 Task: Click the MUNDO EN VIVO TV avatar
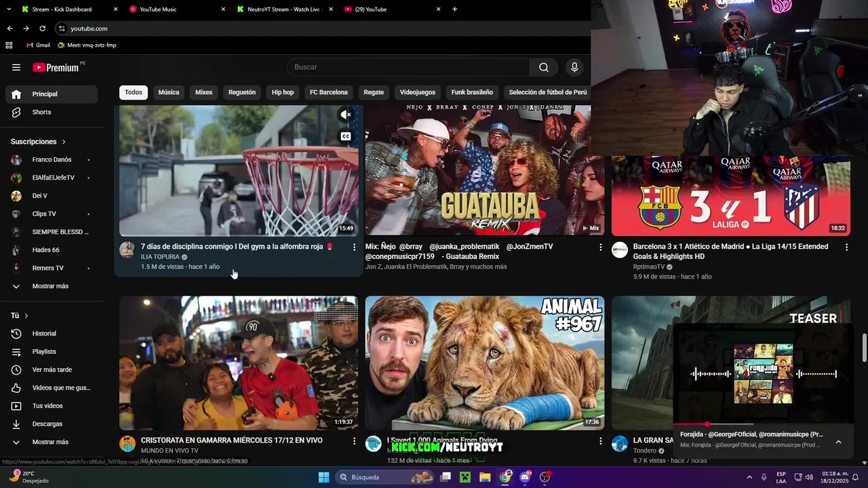point(127,443)
